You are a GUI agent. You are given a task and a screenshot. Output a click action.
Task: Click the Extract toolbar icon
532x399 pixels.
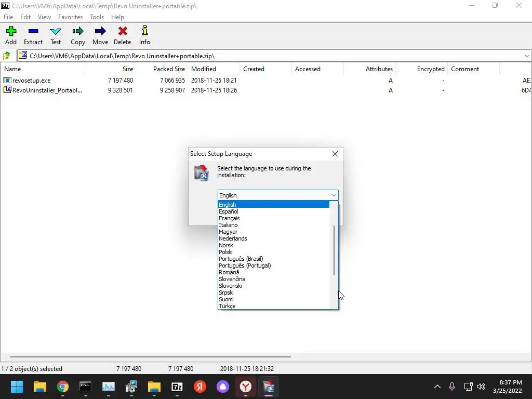[33, 32]
